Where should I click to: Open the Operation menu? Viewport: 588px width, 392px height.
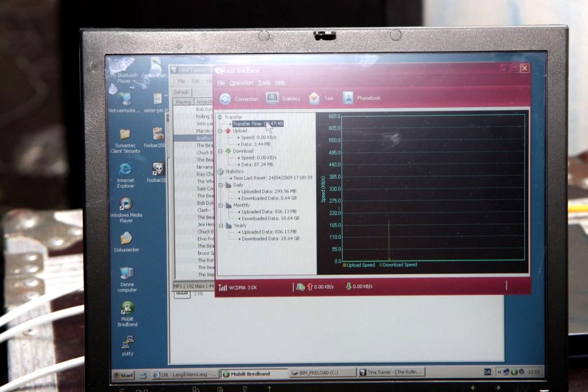241,83
